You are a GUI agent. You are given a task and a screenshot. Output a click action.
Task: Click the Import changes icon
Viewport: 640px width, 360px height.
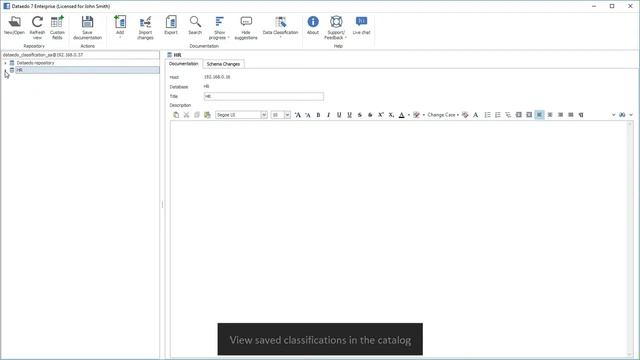[x=145, y=22]
